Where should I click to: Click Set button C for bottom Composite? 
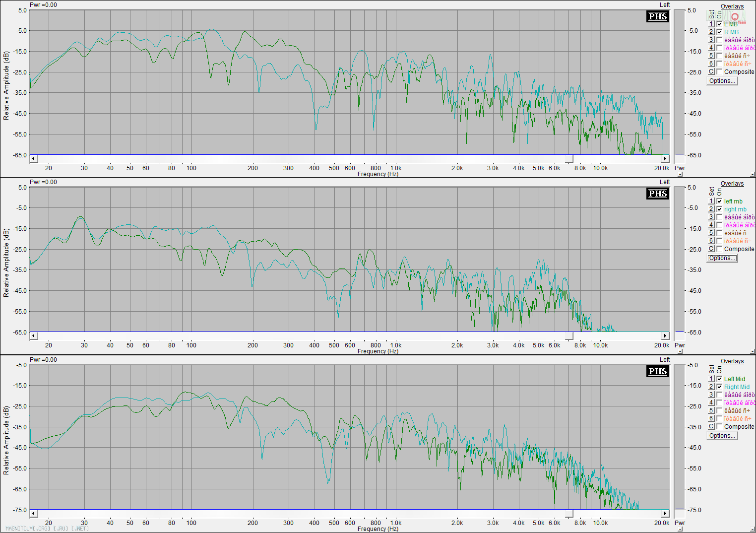point(711,426)
